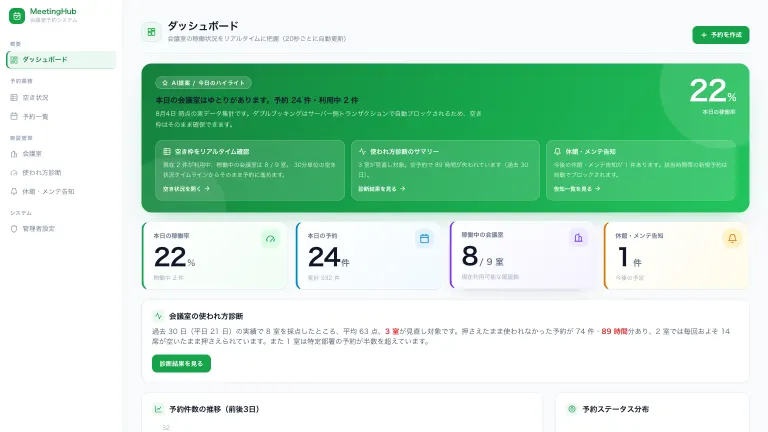Click the 累計 232 件 subtext

(323, 278)
